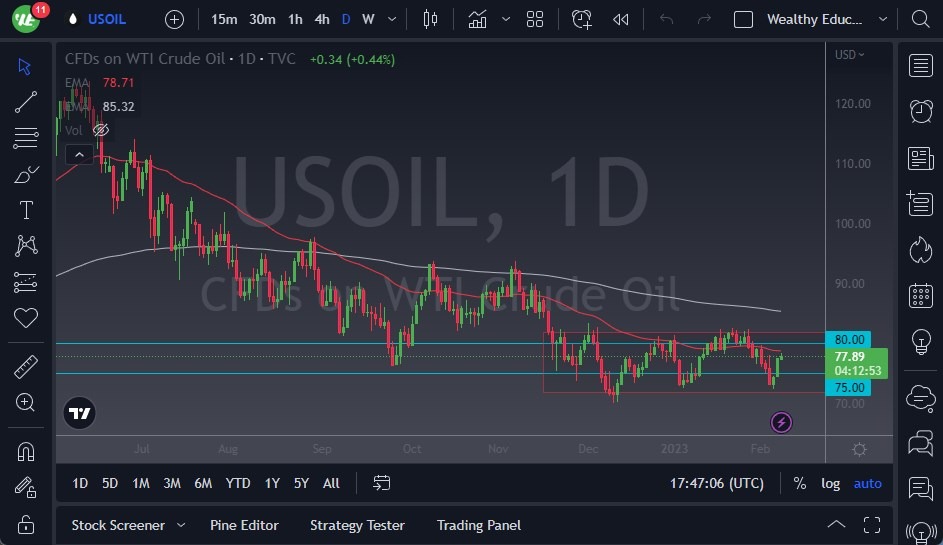Viewport: 943px width, 545px height.
Task: Open the calendar panel in right sidebar
Action: [920, 295]
